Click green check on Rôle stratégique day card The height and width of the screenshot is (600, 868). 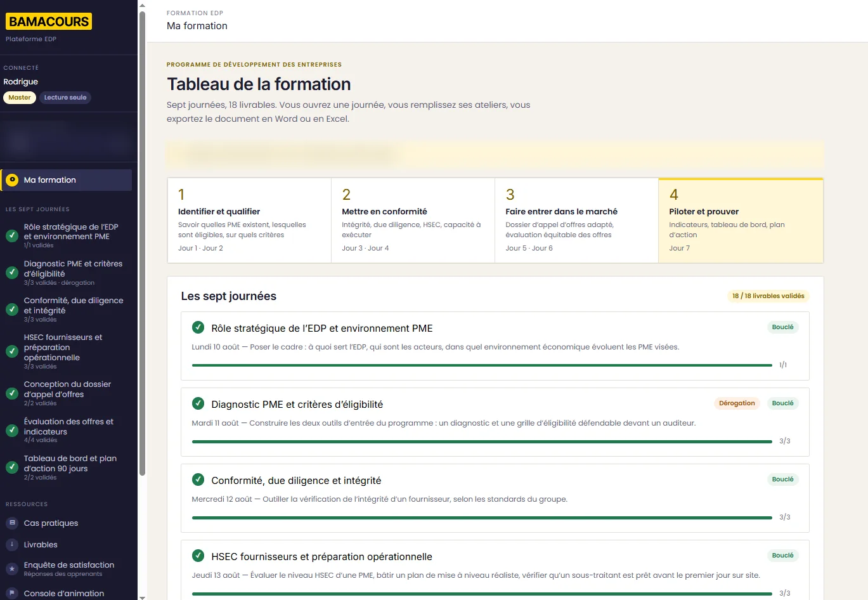pos(198,328)
